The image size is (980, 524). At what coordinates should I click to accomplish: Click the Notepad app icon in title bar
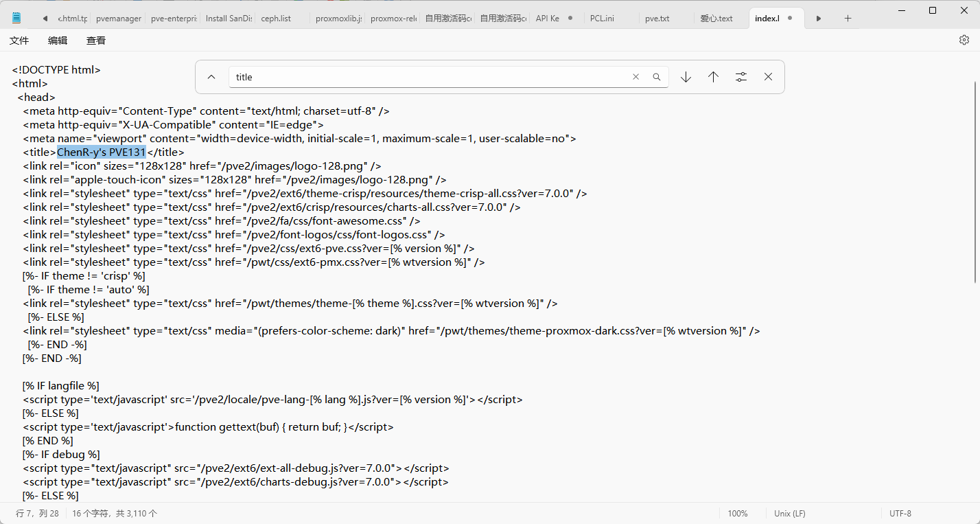[16, 18]
